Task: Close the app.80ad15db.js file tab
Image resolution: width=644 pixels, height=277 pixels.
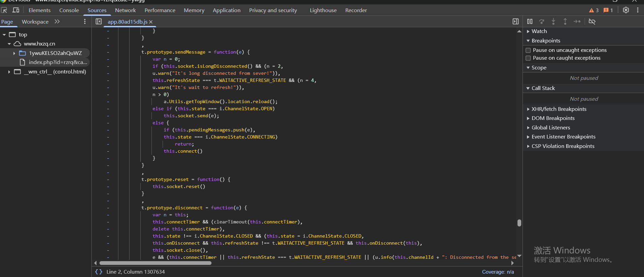Action: (x=151, y=22)
